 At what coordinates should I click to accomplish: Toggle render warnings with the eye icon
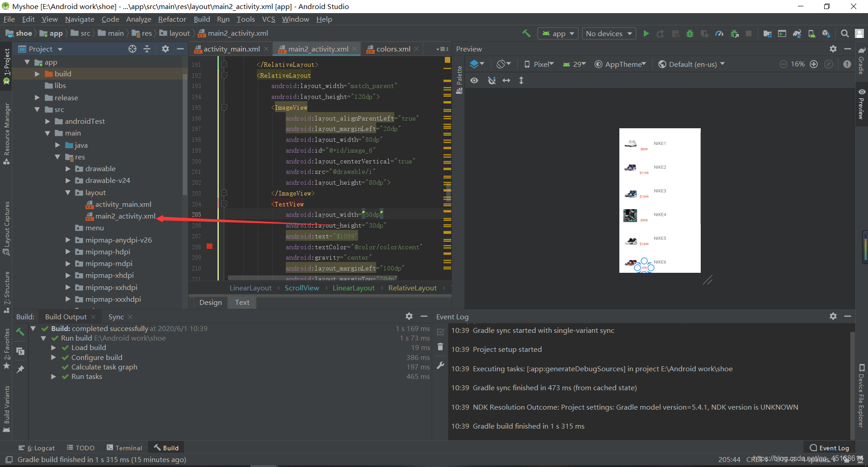(475, 80)
